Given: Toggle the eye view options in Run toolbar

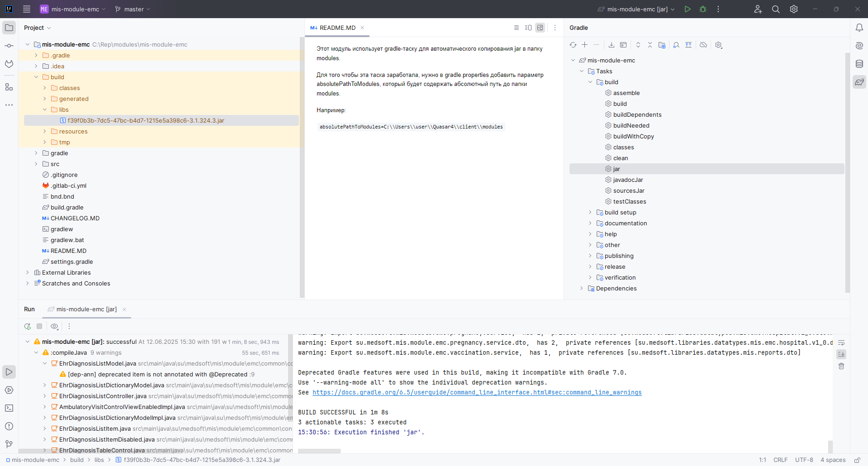Looking at the screenshot, I should pyautogui.click(x=55, y=326).
